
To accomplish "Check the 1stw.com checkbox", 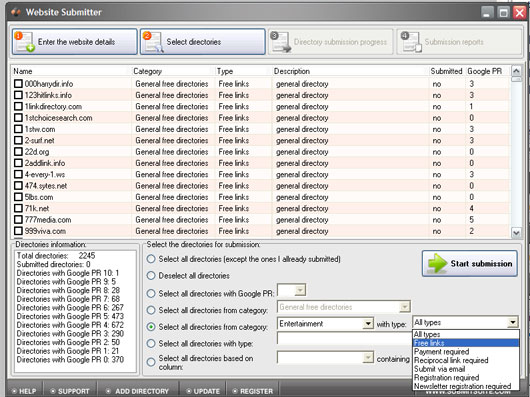I will pyautogui.click(x=18, y=129).
